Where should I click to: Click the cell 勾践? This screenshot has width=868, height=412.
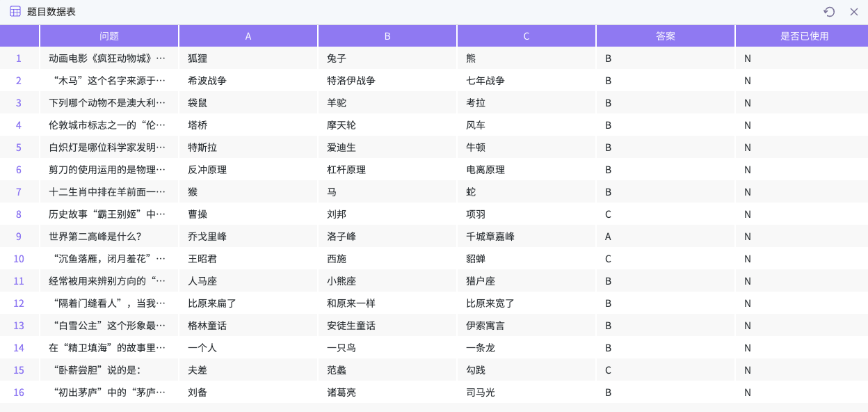(527, 370)
